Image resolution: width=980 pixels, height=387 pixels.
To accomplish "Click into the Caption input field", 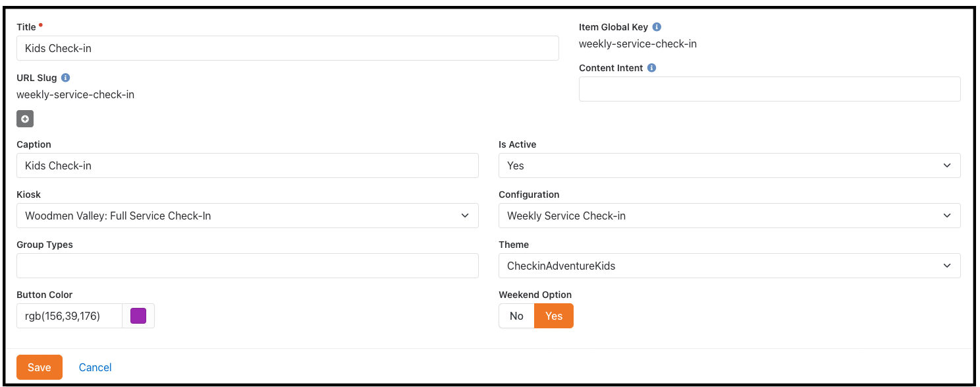I will 247,165.
